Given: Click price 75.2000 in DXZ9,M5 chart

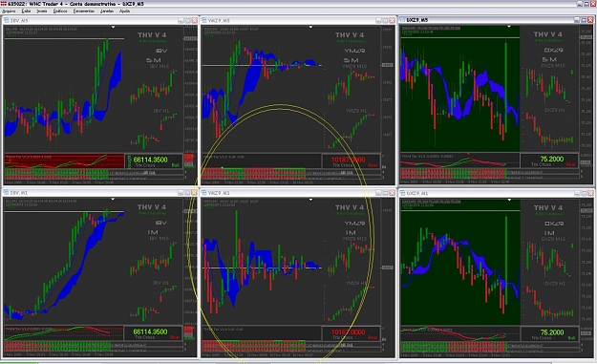Looking at the screenshot, I should pos(552,160).
